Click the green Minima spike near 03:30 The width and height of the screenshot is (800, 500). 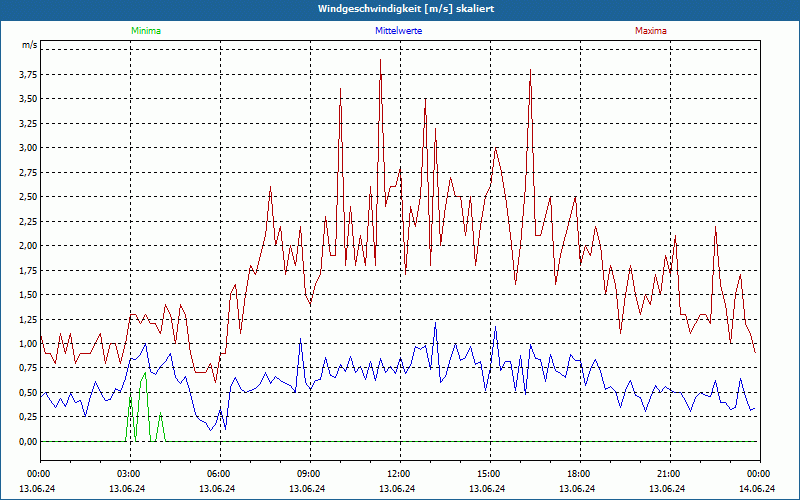[x=145, y=373]
